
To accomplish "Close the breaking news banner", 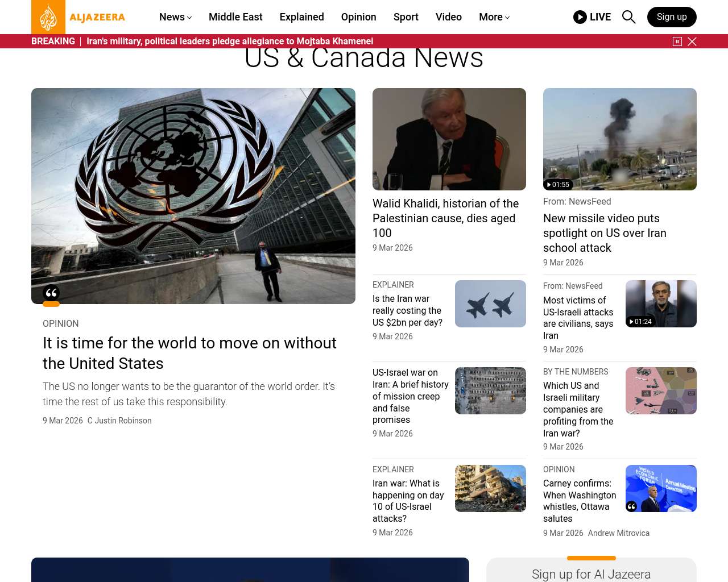I will coord(692,41).
